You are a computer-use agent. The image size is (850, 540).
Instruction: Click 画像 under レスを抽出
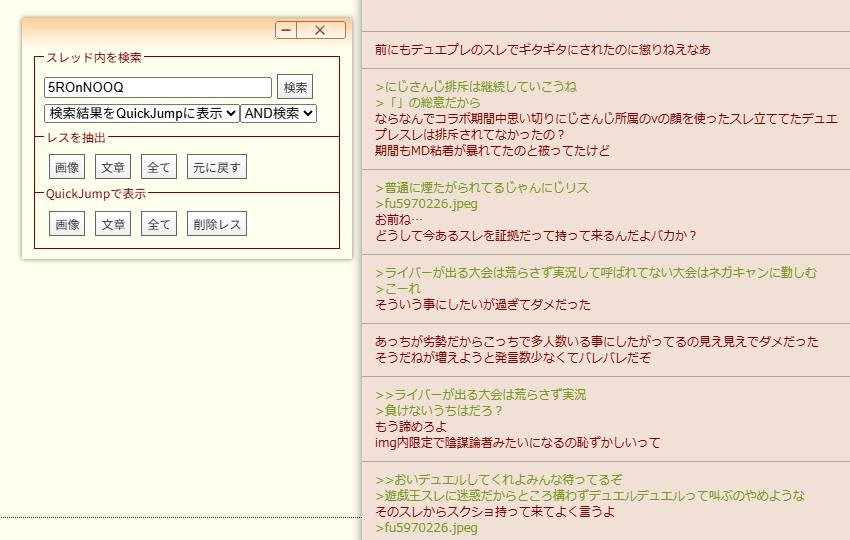tap(67, 167)
